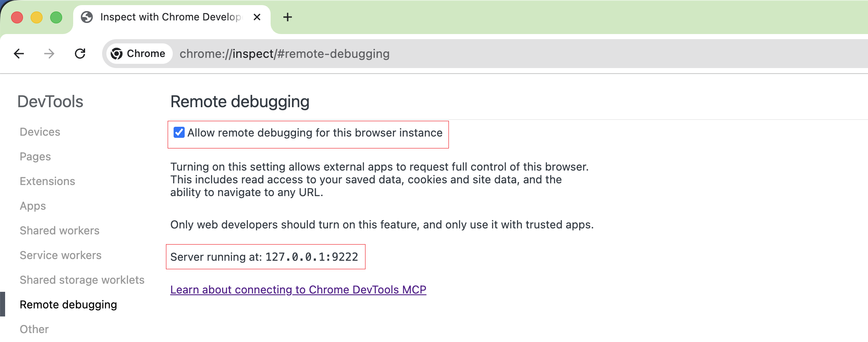Open the Chrome DevTools MCP learn link
Image resolution: width=868 pixels, height=342 pixels.
[298, 290]
